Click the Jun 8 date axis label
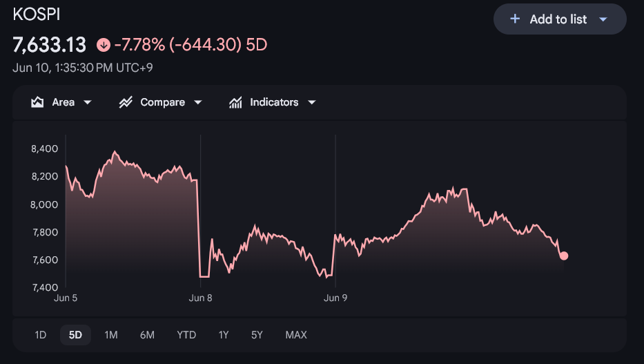 [200, 298]
